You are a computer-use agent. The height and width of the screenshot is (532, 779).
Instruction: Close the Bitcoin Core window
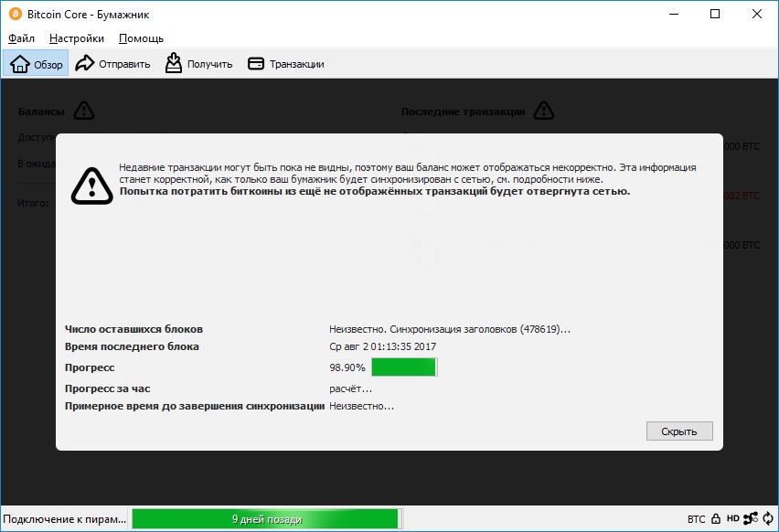point(757,14)
